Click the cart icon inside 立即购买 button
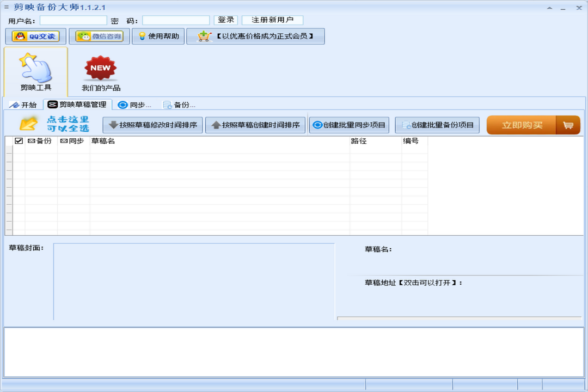The height and width of the screenshot is (392, 588). click(568, 125)
